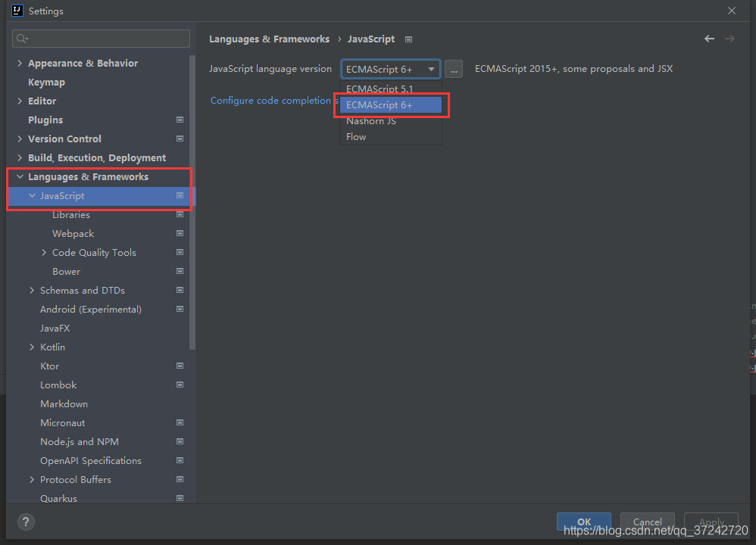Expand Schemas and DTDs node

click(x=32, y=290)
